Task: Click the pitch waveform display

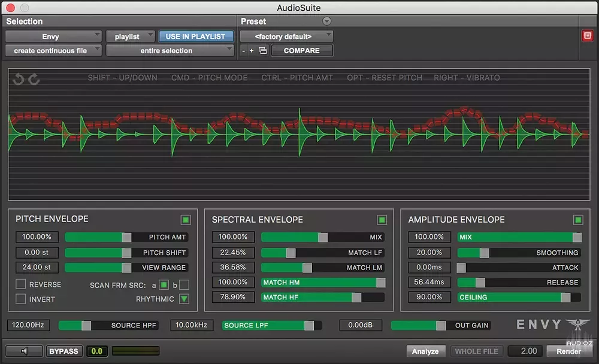Action: [299, 135]
